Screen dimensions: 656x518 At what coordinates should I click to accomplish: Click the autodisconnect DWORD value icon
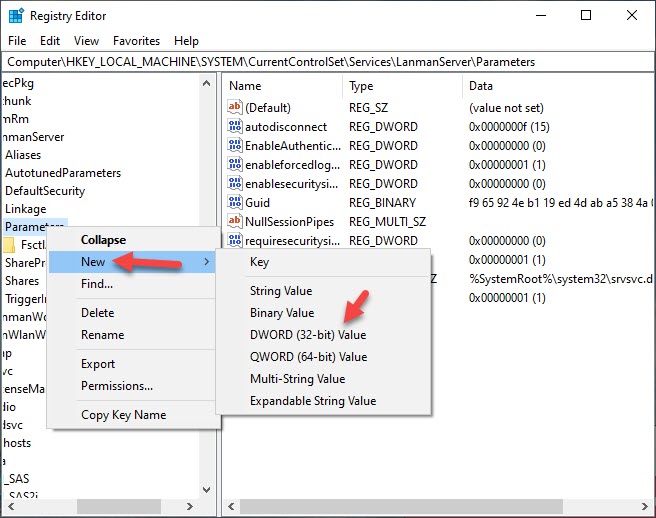click(x=235, y=127)
